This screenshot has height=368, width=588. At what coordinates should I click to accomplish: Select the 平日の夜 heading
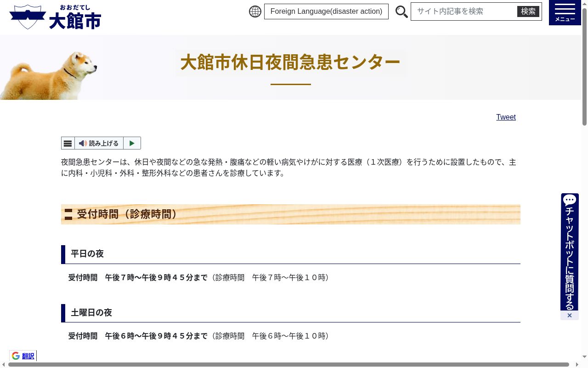click(x=87, y=254)
